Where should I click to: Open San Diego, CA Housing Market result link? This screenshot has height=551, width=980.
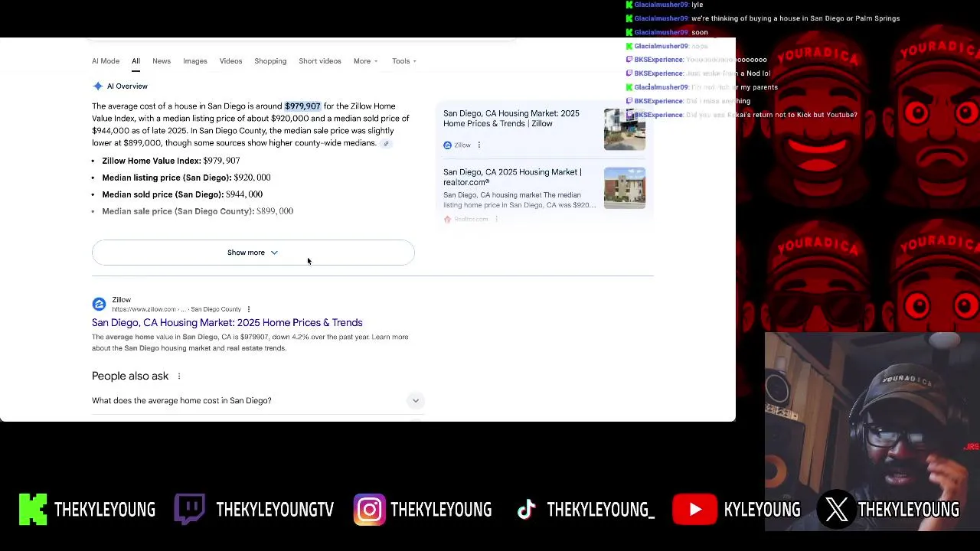coord(227,323)
